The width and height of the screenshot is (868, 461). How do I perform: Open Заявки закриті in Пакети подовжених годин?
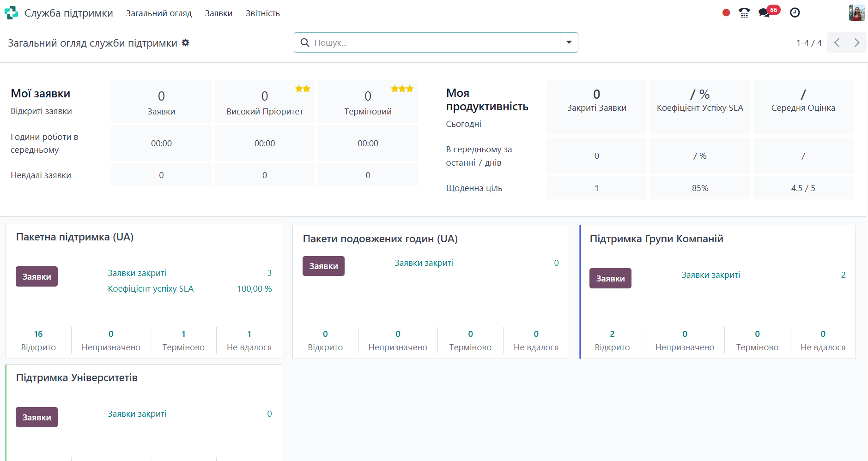[424, 263]
